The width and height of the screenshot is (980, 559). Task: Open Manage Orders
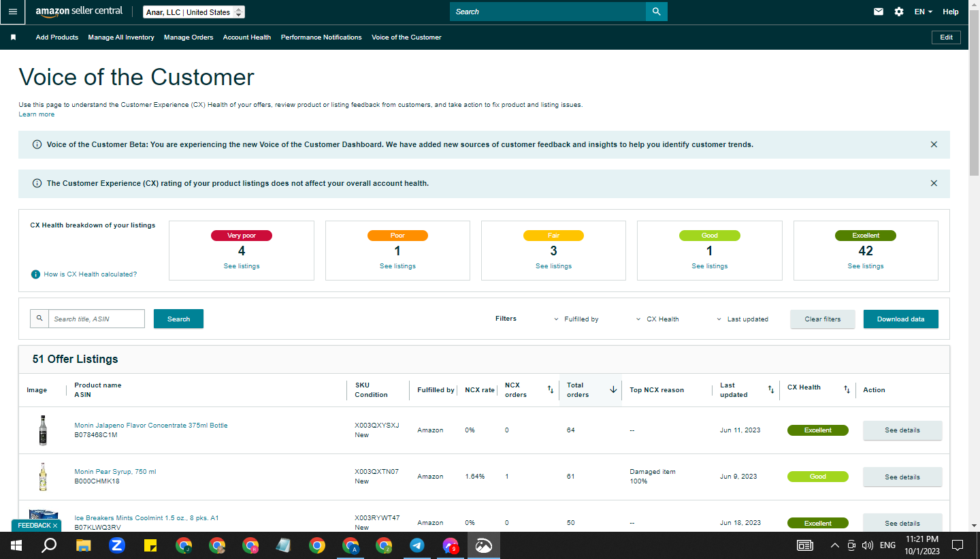coord(189,37)
